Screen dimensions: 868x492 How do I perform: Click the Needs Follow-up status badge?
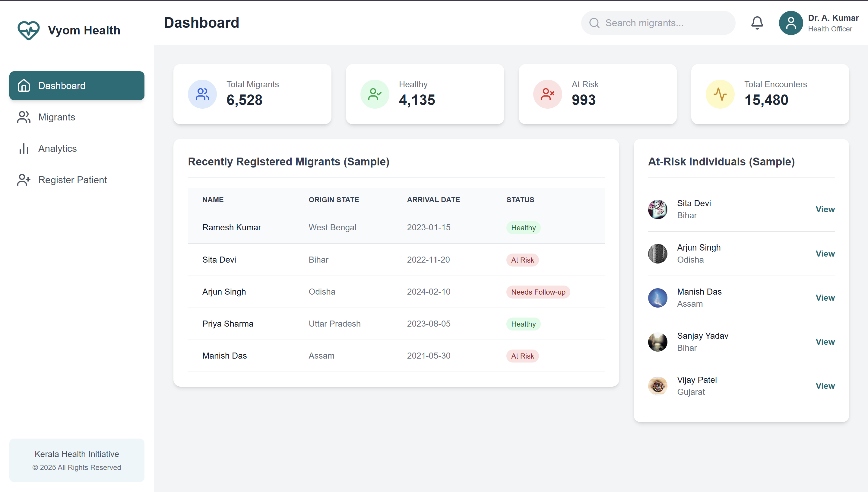tap(538, 292)
